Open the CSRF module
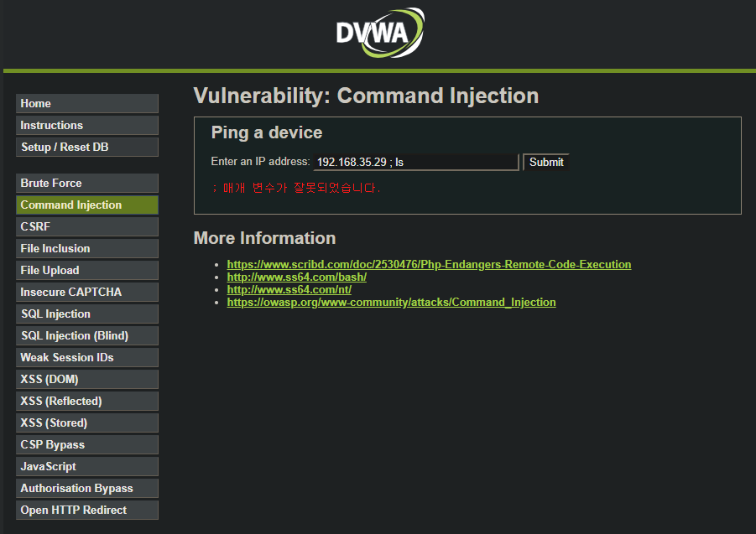Viewport: 756px width, 534px height. click(87, 226)
